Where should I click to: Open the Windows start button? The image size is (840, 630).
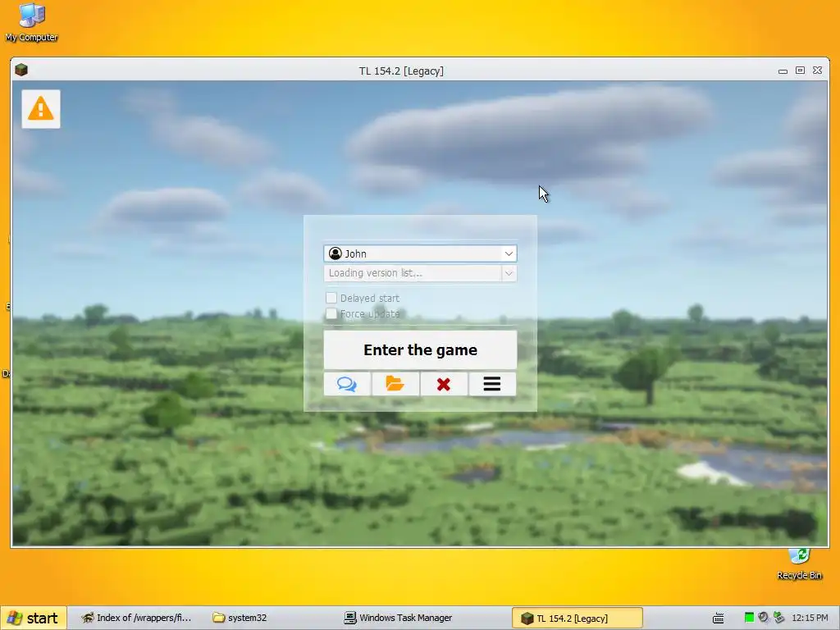[34, 618]
